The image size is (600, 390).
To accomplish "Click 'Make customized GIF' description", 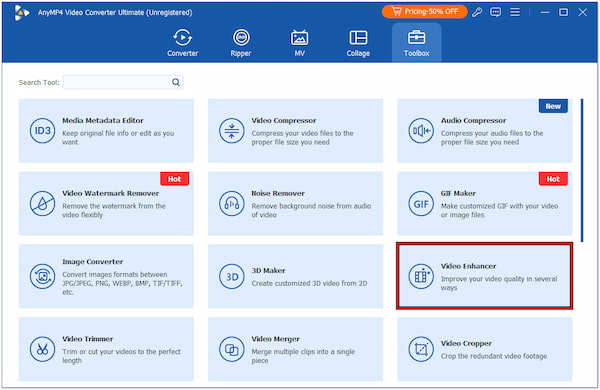I will pos(499,210).
